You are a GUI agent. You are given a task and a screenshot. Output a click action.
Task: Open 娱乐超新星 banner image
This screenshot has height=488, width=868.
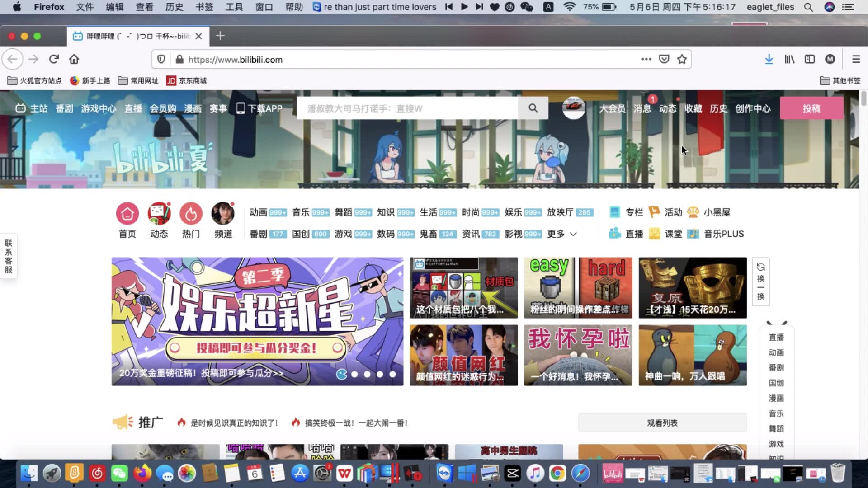click(257, 321)
